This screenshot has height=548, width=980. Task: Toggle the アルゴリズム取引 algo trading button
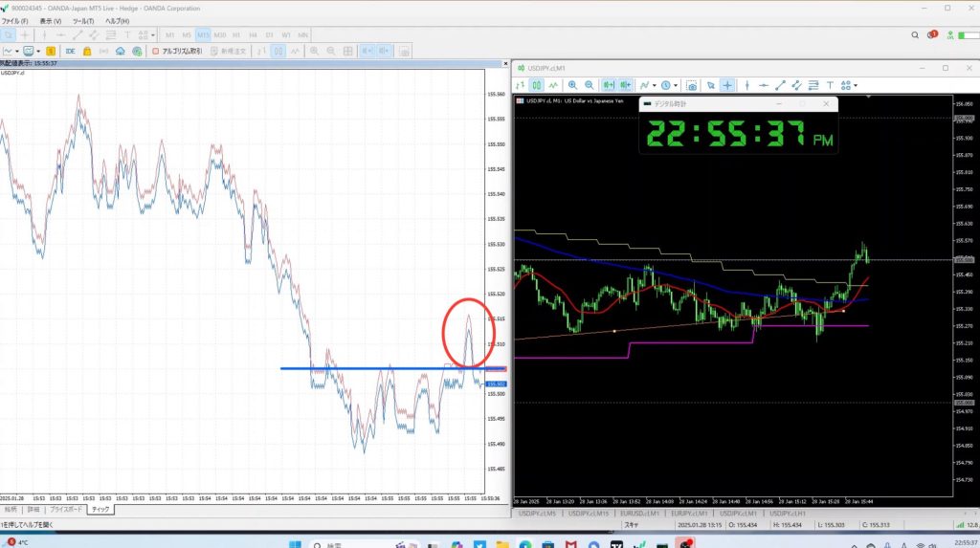pos(179,51)
